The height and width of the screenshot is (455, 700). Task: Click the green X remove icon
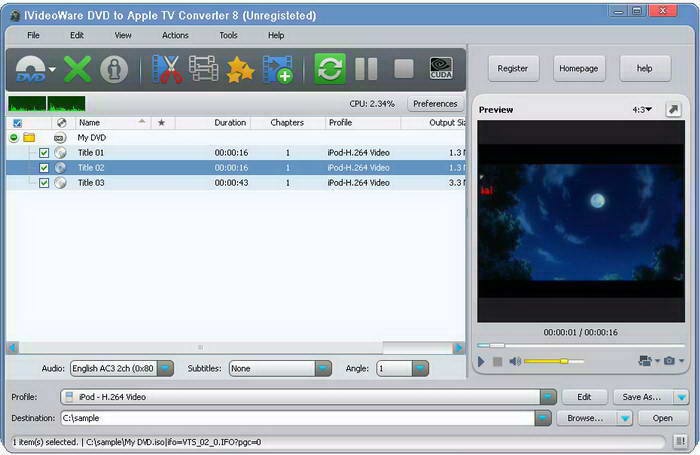[x=76, y=69]
